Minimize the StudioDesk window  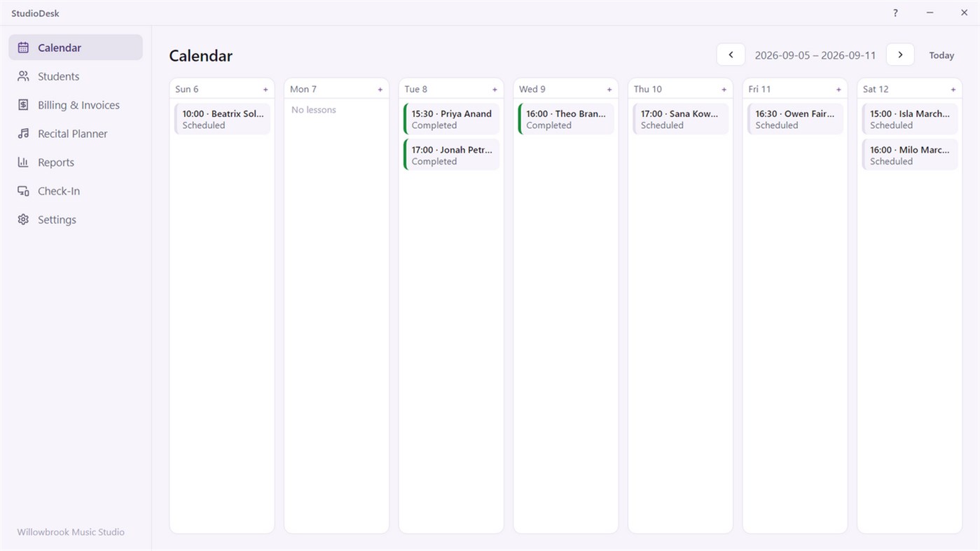[930, 13]
